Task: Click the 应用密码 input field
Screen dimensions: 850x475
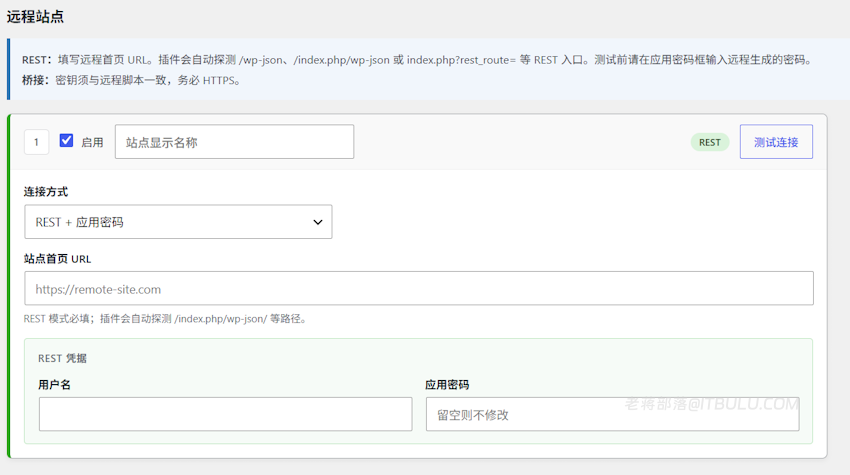Action: (x=613, y=414)
